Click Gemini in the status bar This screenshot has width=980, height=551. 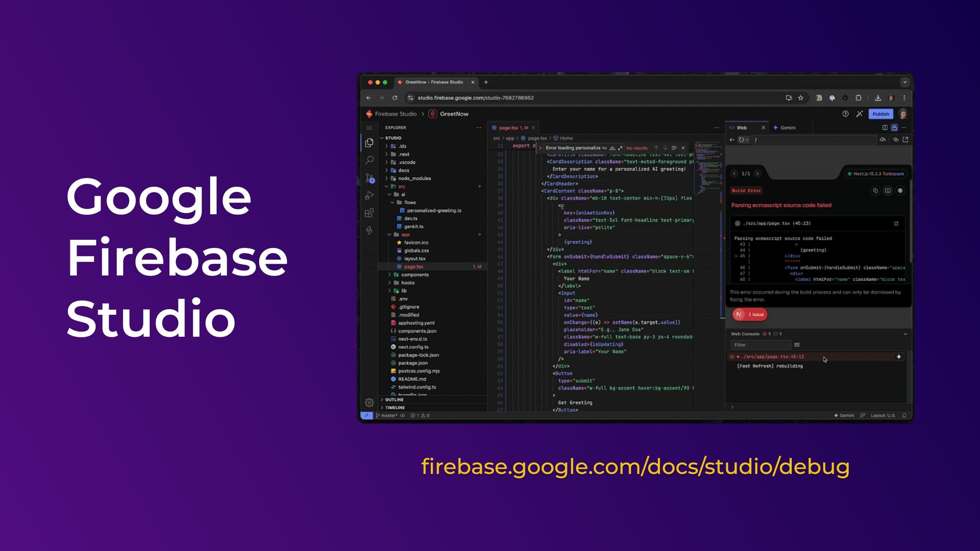(x=844, y=415)
